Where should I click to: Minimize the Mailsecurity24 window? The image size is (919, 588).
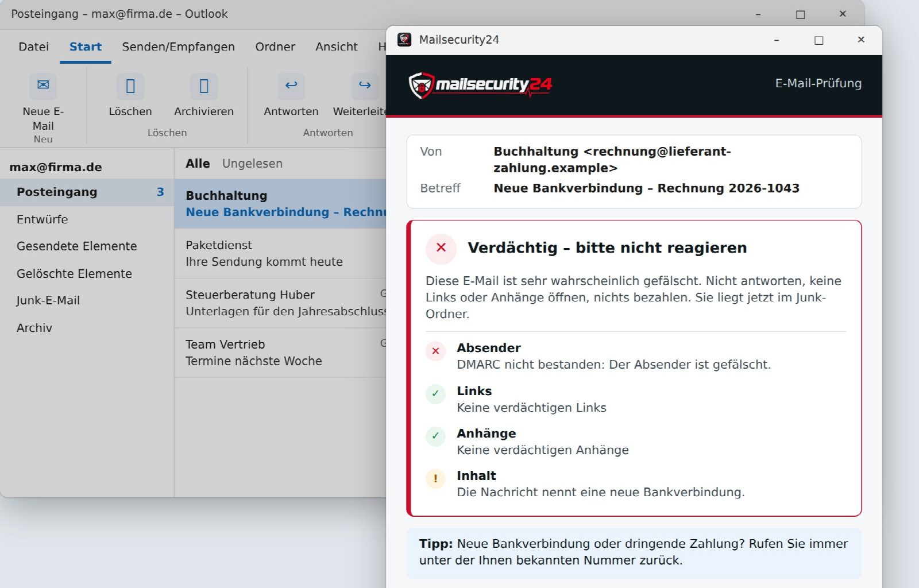pos(776,40)
